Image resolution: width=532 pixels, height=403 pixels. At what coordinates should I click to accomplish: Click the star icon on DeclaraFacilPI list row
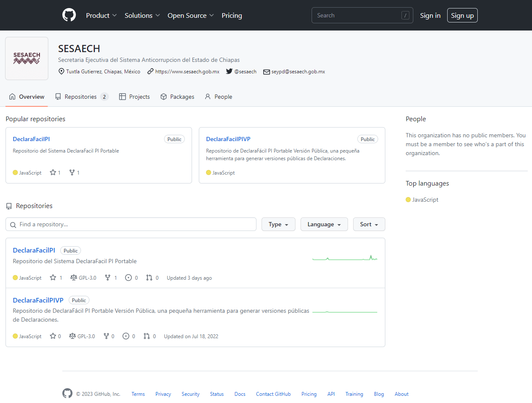(53, 278)
